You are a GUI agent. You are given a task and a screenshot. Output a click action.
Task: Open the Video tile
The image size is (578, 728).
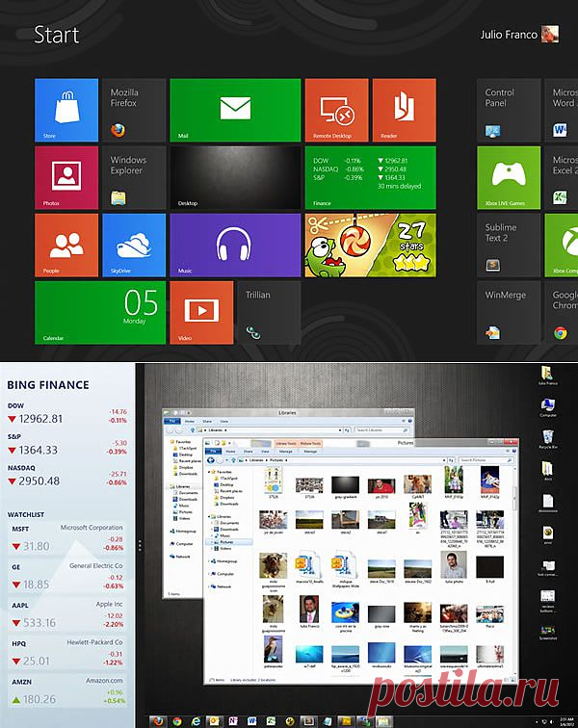tap(201, 312)
